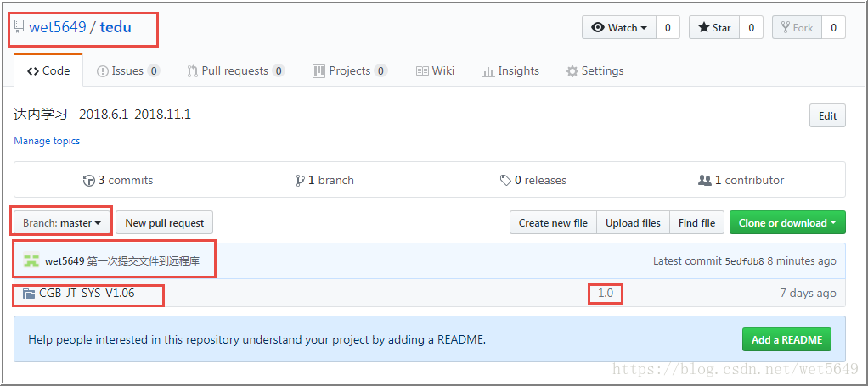Open the CGB-JT-SYS-V1.06 folder
The height and width of the screenshot is (386, 868).
click(x=87, y=293)
